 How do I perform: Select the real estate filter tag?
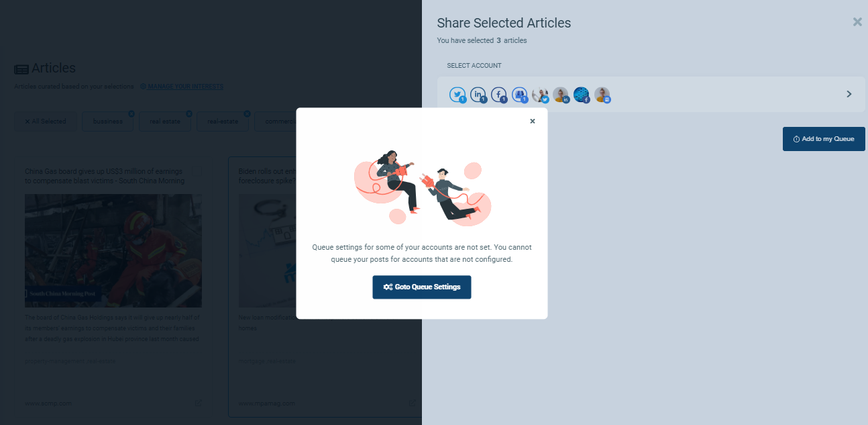(x=165, y=122)
